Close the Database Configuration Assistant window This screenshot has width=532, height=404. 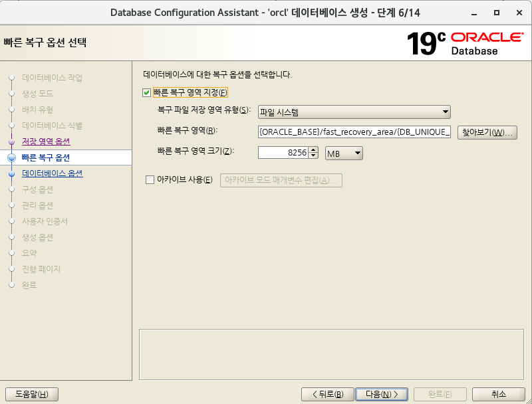click(x=519, y=13)
